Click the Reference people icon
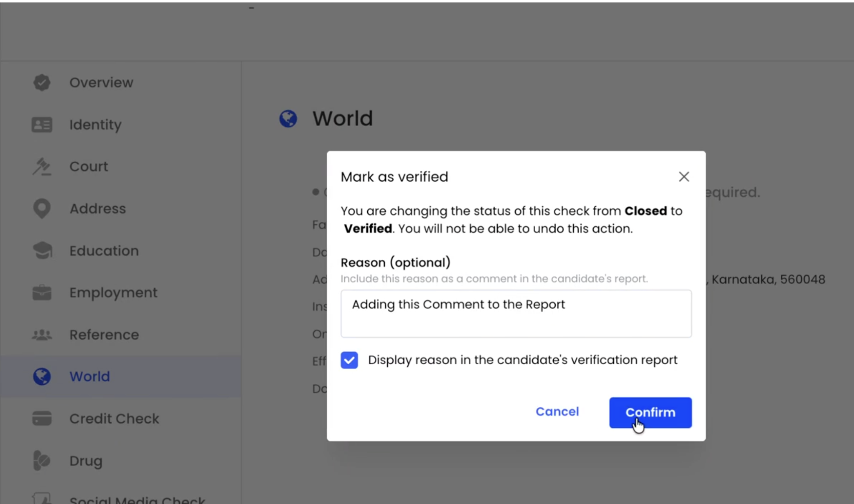The height and width of the screenshot is (504, 854). click(42, 335)
